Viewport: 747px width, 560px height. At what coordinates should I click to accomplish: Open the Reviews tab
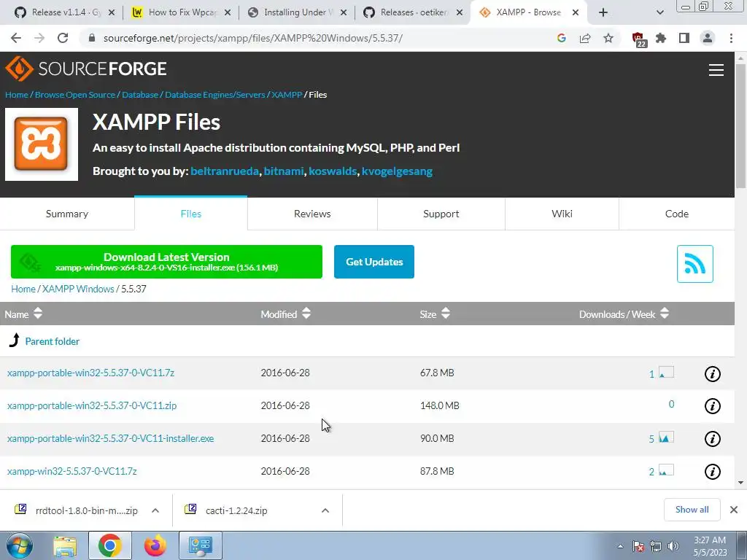coord(312,214)
